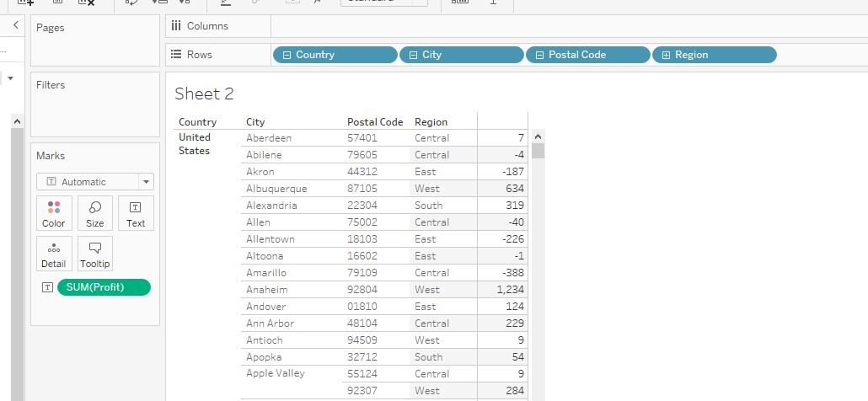Collapse the Postal Code pill level
868x401 pixels.
[539, 55]
